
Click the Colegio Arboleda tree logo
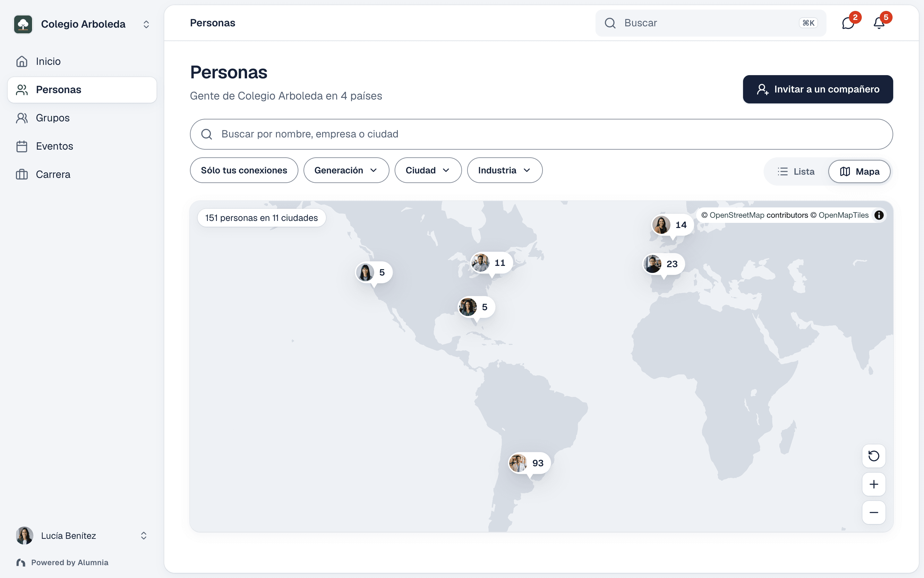coord(23,24)
